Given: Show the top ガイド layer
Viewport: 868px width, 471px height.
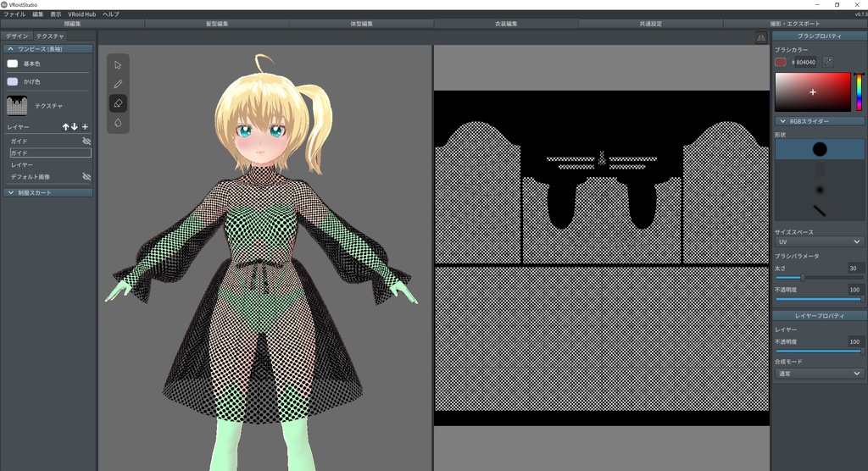Looking at the screenshot, I should (x=86, y=141).
